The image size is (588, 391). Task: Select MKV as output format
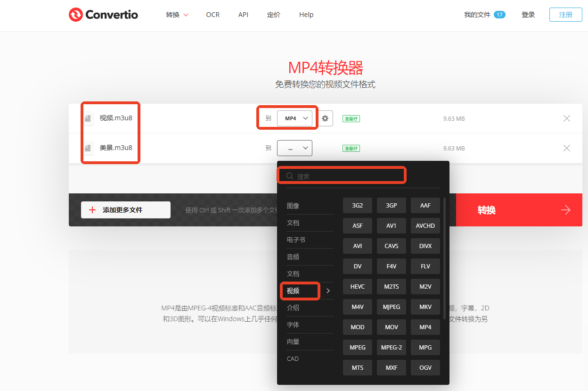425,307
